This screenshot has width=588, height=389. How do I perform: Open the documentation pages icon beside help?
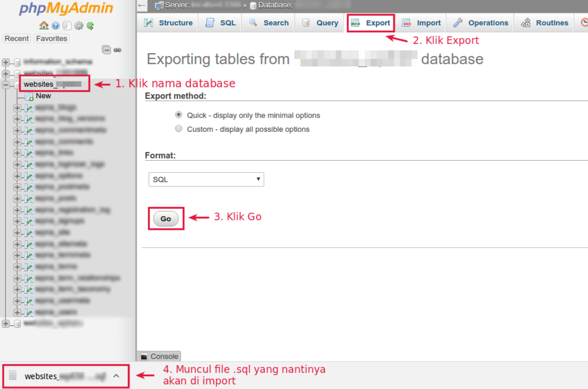pos(66,25)
